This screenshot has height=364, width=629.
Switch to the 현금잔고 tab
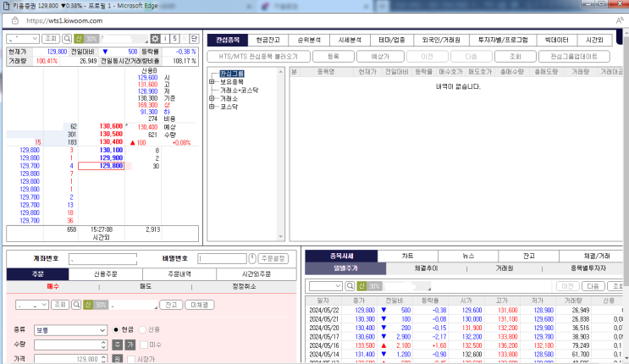pyautogui.click(x=268, y=40)
